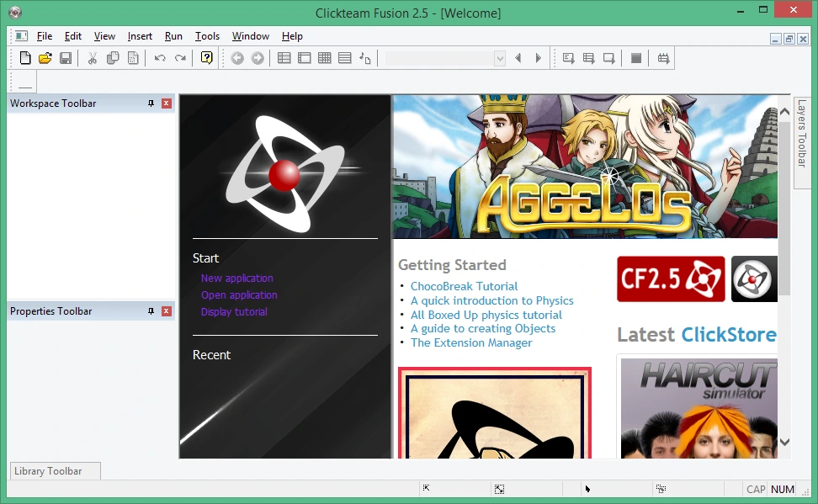
Task: Click the Stop application square icon
Action: [x=636, y=58]
